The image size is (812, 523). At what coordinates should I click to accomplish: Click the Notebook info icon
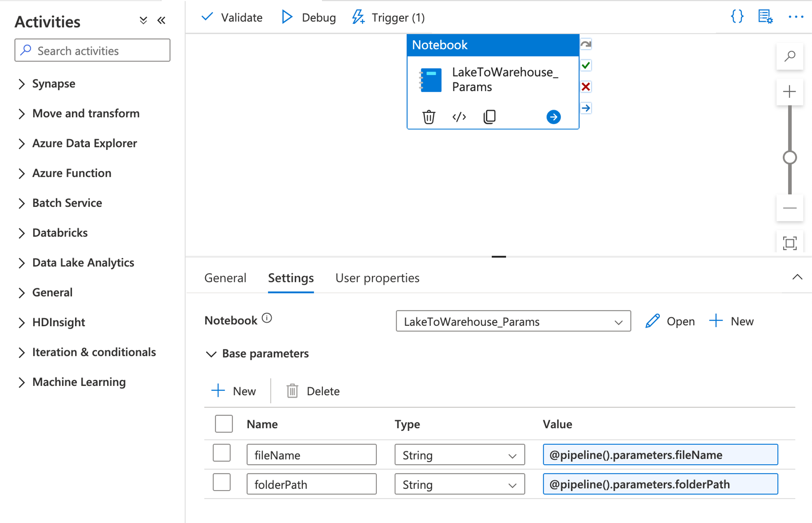pyautogui.click(x=267, y=318)
